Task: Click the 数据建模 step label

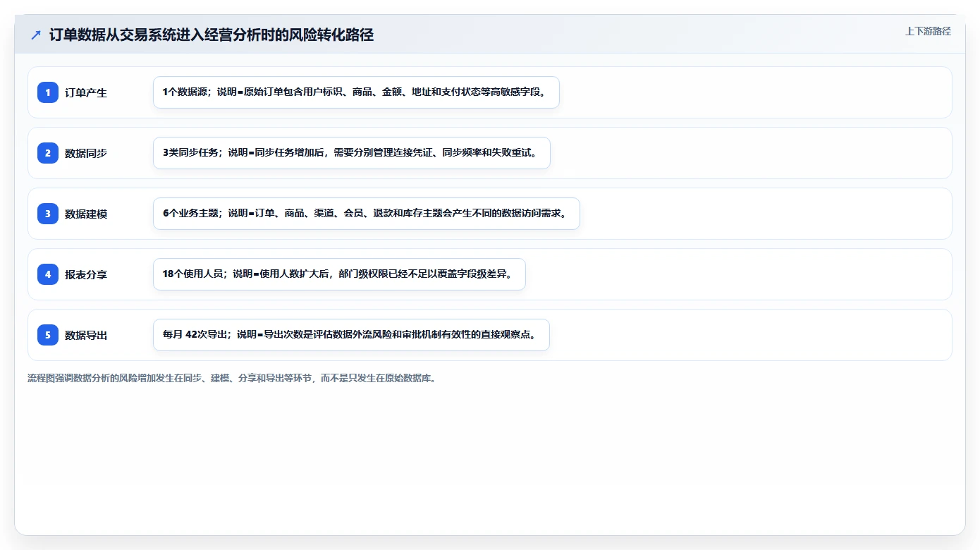Action: [x=86, y=214]
